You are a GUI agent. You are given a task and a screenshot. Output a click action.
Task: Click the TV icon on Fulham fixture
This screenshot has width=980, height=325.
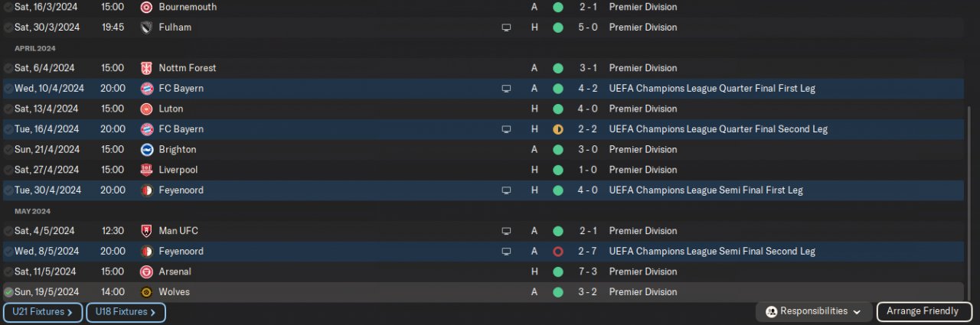point(506,28)
